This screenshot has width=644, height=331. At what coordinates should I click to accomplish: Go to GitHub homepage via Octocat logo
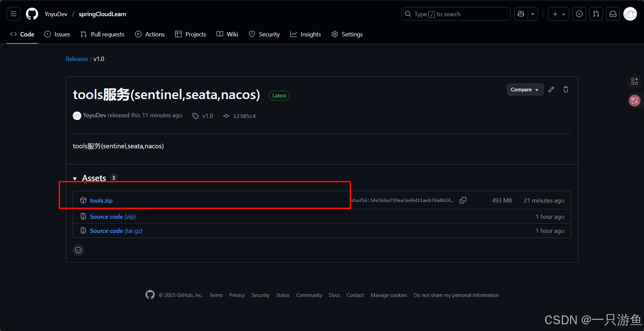[32, 14]
